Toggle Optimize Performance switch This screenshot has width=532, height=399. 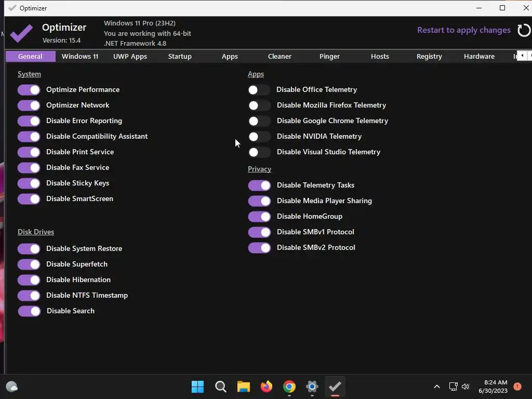29,90
